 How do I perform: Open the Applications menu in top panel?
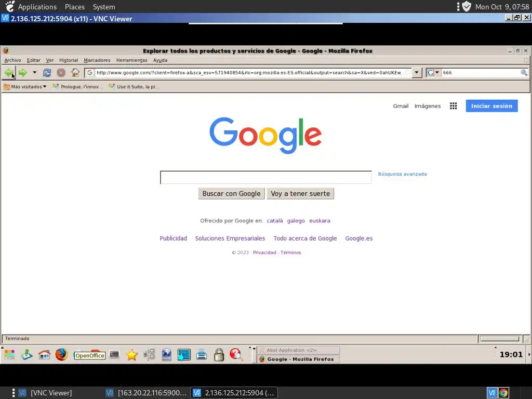(37, 7)
